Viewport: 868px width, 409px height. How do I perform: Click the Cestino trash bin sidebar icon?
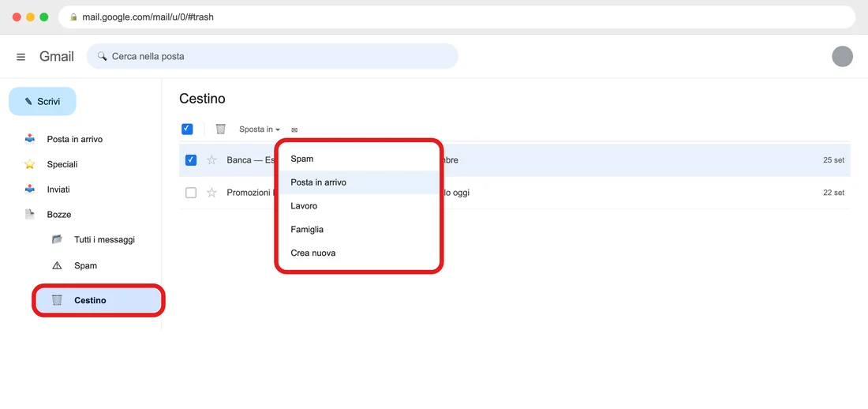pyautogui.click(x=57, y=300)
